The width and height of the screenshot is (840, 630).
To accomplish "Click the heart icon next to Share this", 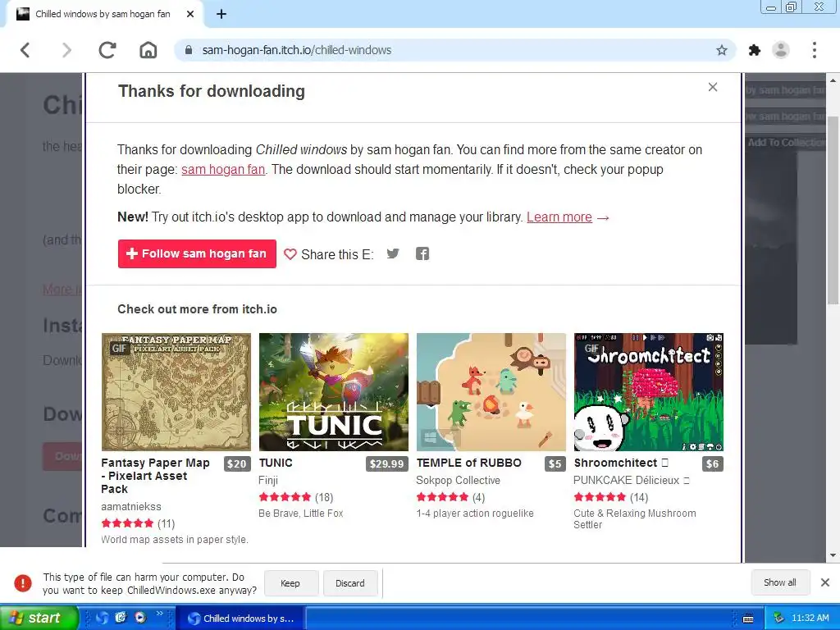I will (290, 254).
